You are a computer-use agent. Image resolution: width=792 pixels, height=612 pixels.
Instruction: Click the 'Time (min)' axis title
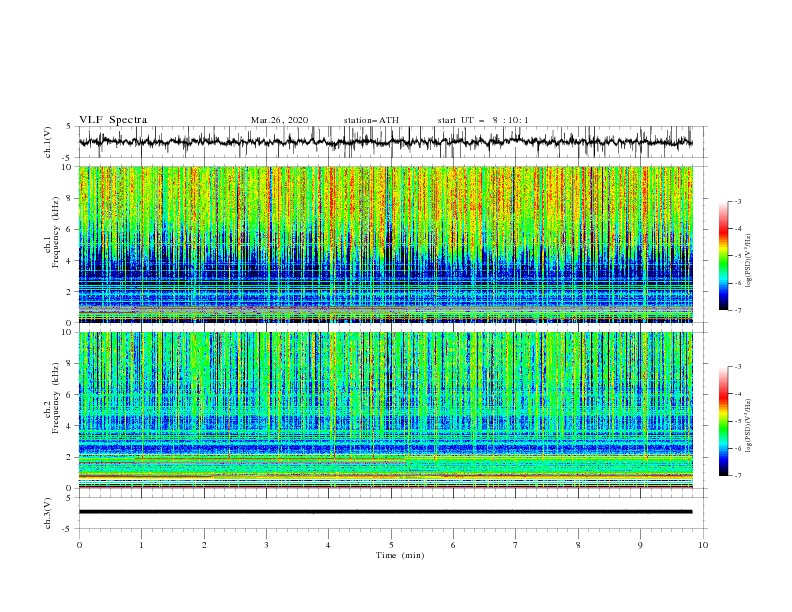pyautogui.click(x=400, y=555)
